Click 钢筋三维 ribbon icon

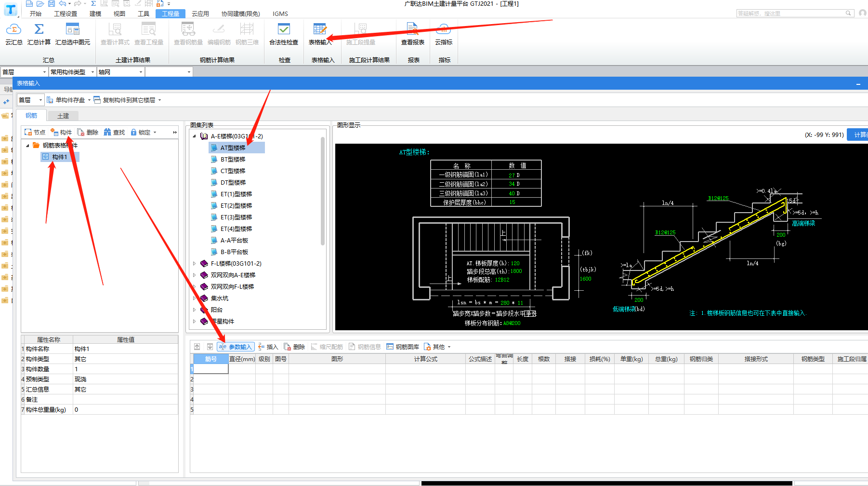(247, 34)
